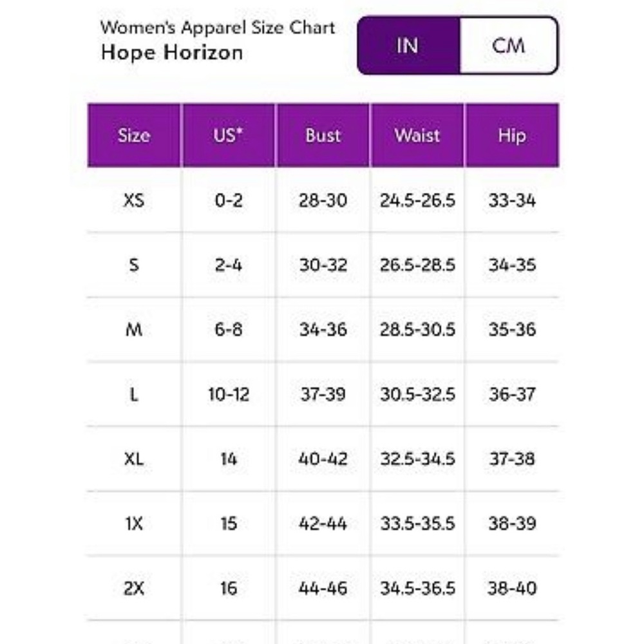Click the Size column header

[134, 135]
